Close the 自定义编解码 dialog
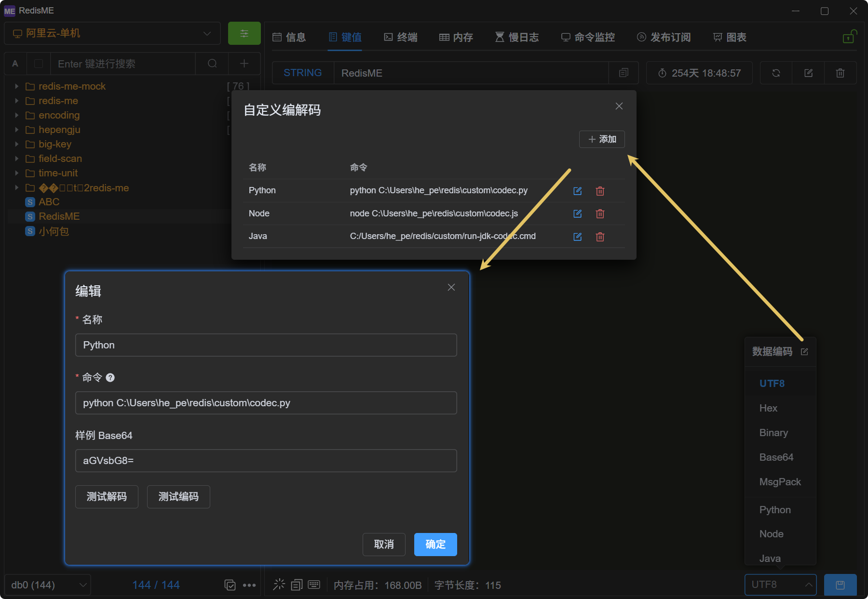The image size is (868, 599). (619, 106)
